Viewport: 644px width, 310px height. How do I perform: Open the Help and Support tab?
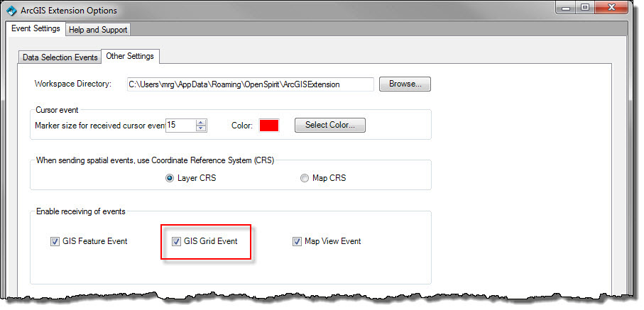click(98, 30)
